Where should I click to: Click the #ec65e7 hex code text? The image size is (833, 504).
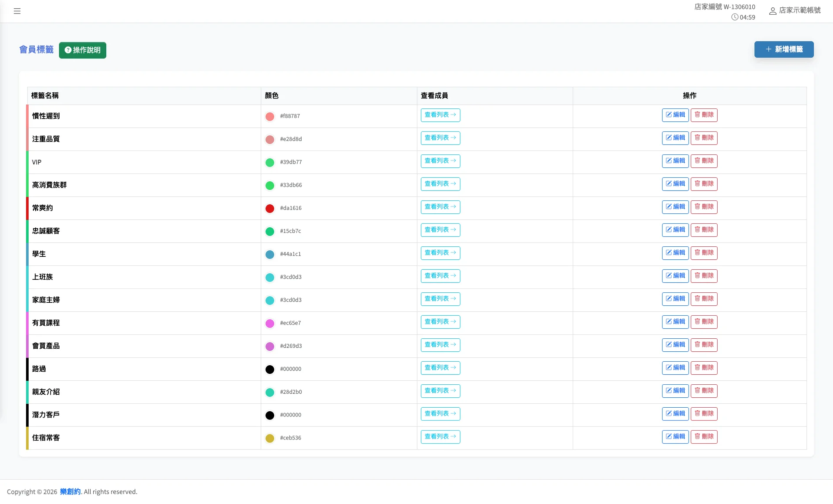coord(290,323)
